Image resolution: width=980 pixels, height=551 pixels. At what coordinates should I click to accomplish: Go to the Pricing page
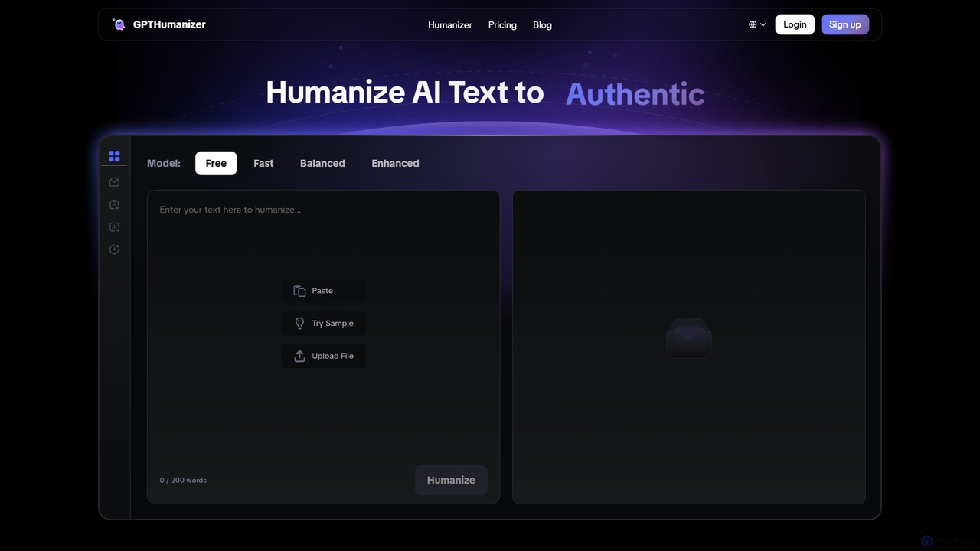pyautogui.click(x=502, y=24)
